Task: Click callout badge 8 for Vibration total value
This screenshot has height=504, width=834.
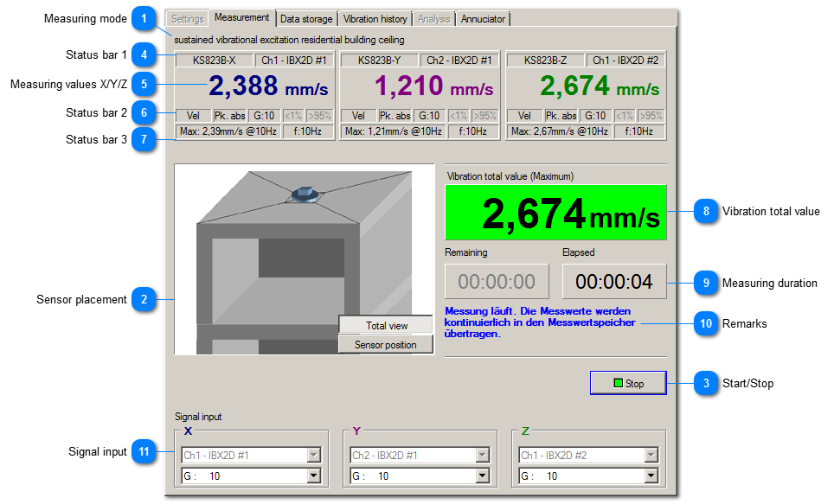Action: (707, 211)
